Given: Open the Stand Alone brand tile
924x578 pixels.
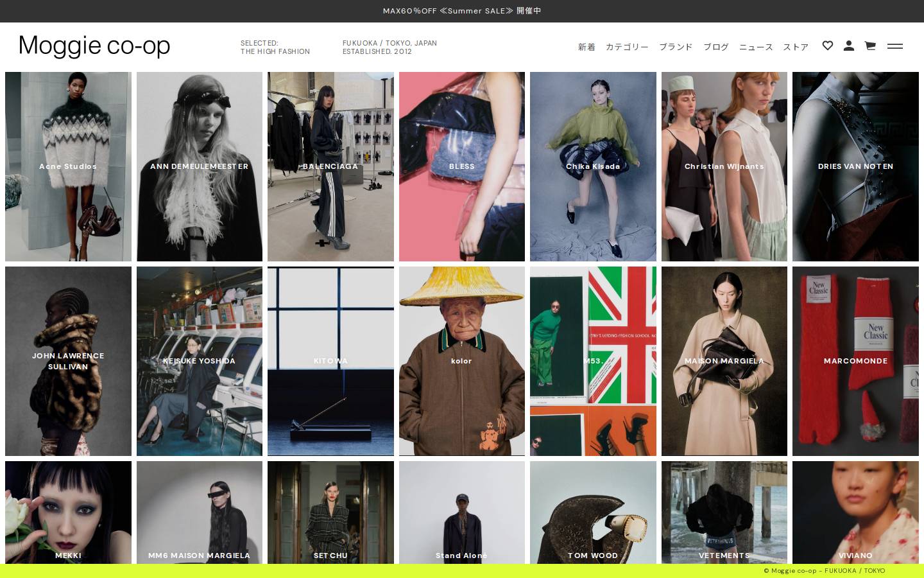Looking at the screenshot, I should [x=462, y=512].
